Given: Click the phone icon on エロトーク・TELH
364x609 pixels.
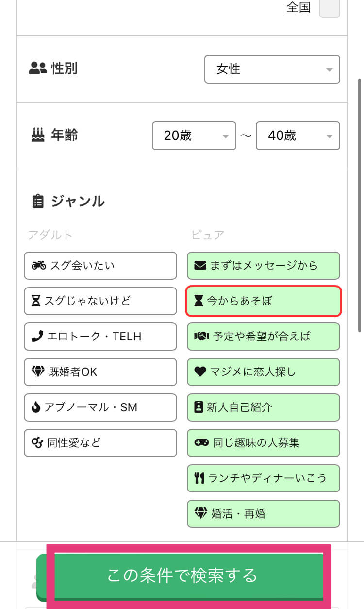Looking at the screenshot, I should pos(37,337).
